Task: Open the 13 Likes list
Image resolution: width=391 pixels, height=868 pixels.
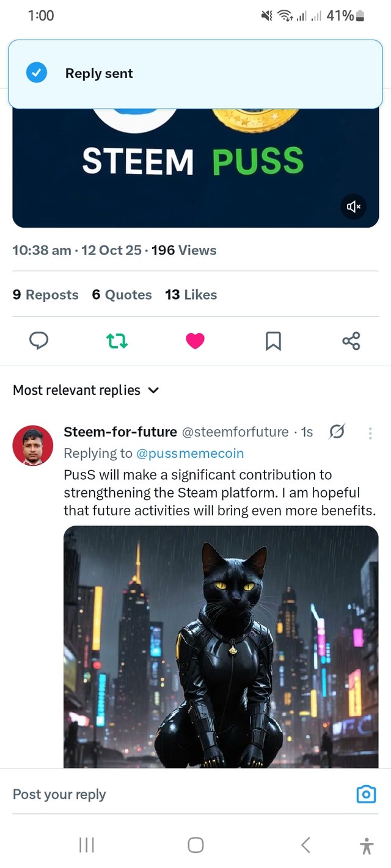Action: tap(191, 295)
